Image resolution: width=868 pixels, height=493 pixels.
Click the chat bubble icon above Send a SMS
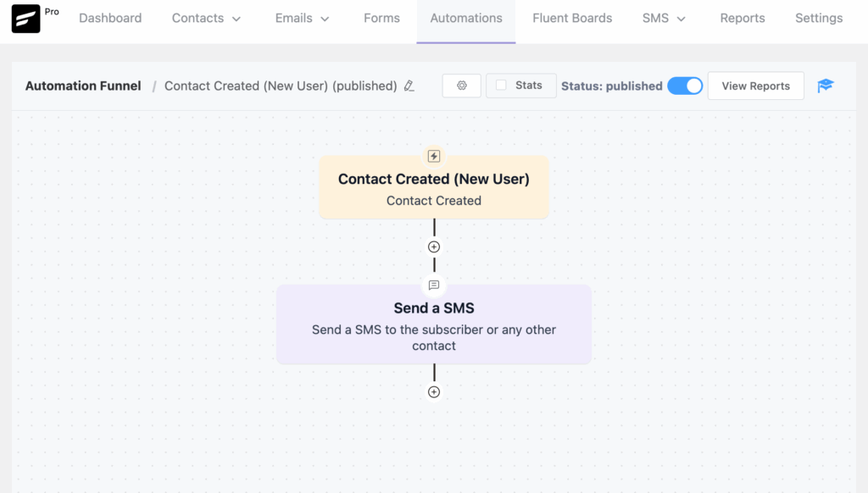click(434, 285)
